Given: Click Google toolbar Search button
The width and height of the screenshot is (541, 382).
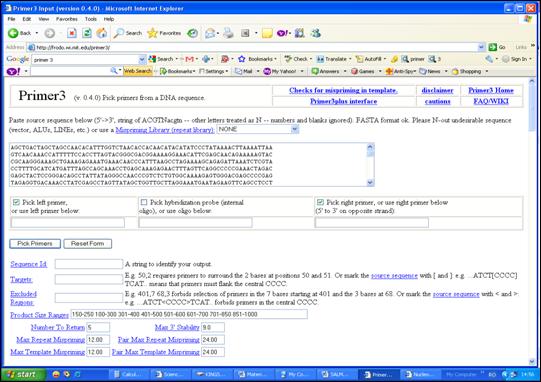Looking at the screenshot, I should pos(161,59).
